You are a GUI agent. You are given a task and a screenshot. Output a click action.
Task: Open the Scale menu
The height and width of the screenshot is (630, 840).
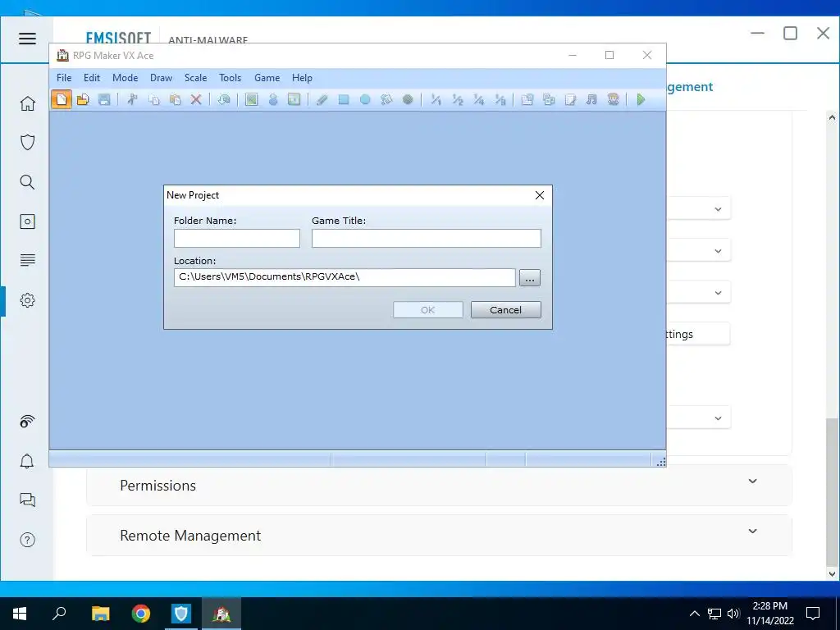point(195,78)
